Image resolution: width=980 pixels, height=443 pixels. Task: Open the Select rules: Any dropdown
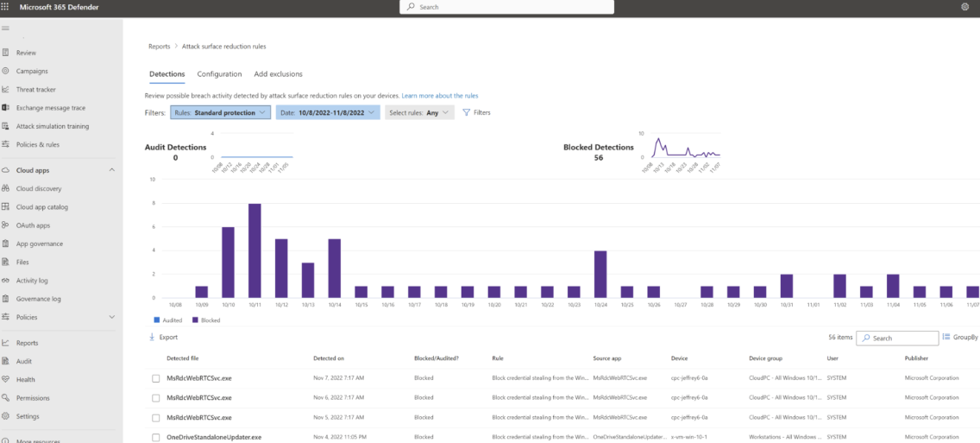pyautogui.click(x=419, y=112)
